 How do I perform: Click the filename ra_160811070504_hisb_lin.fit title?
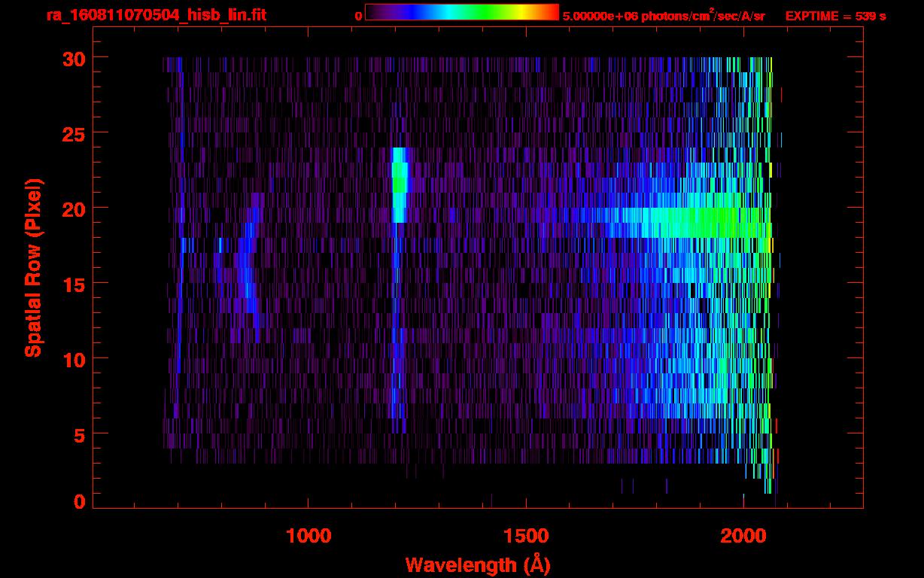[157, 15]
